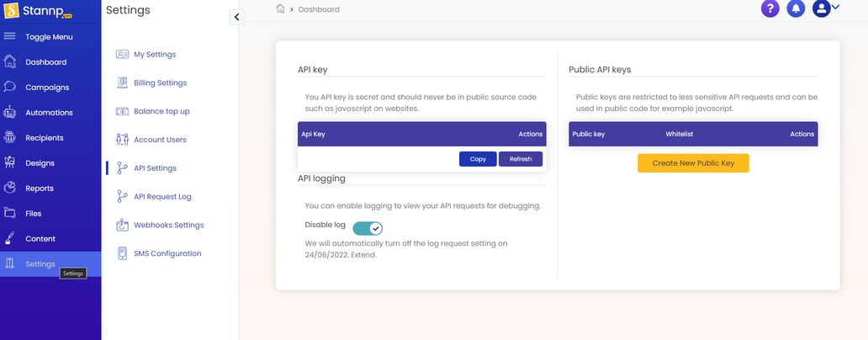
Task: Open the user account dropdown
Action: point(826,8)
